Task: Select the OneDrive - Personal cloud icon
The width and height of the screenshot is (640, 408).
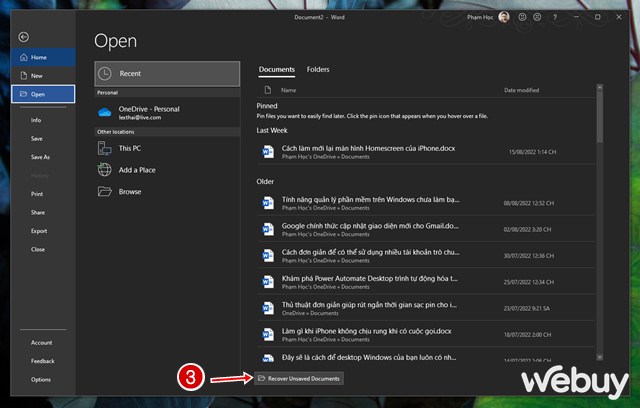Action: point(106,112)
